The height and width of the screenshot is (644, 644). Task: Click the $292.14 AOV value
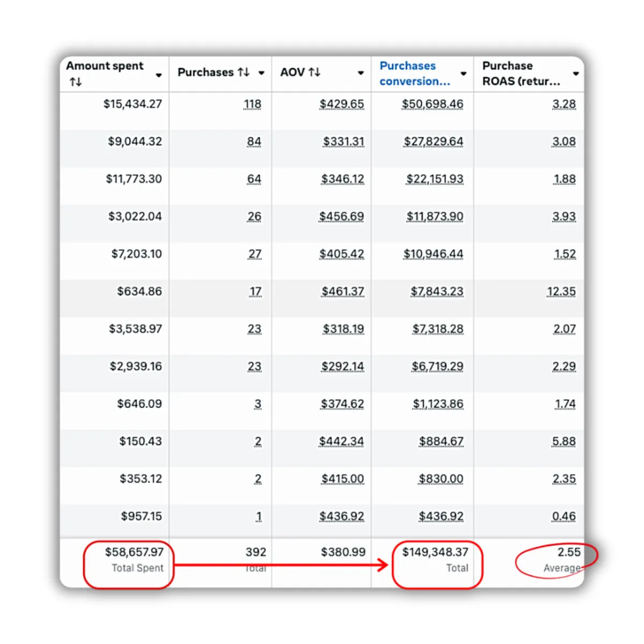coord(342,367)
